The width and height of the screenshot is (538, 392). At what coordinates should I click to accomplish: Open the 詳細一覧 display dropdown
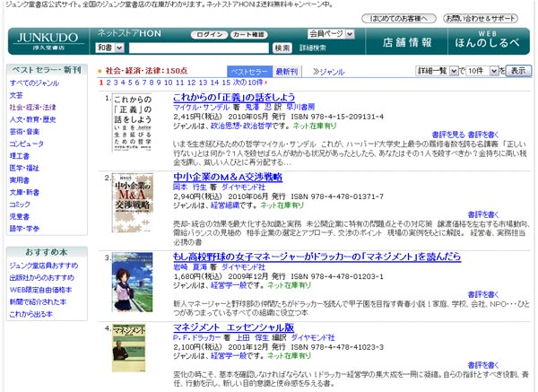click(437, 71)
